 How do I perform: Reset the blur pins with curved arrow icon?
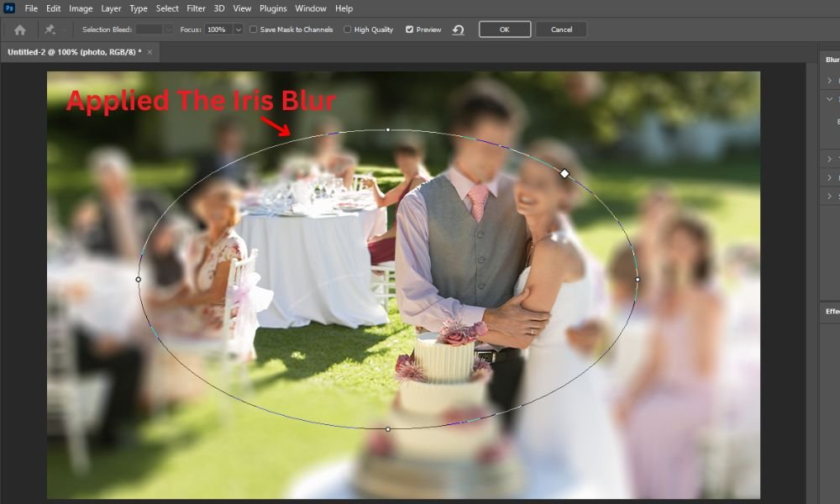458,30
